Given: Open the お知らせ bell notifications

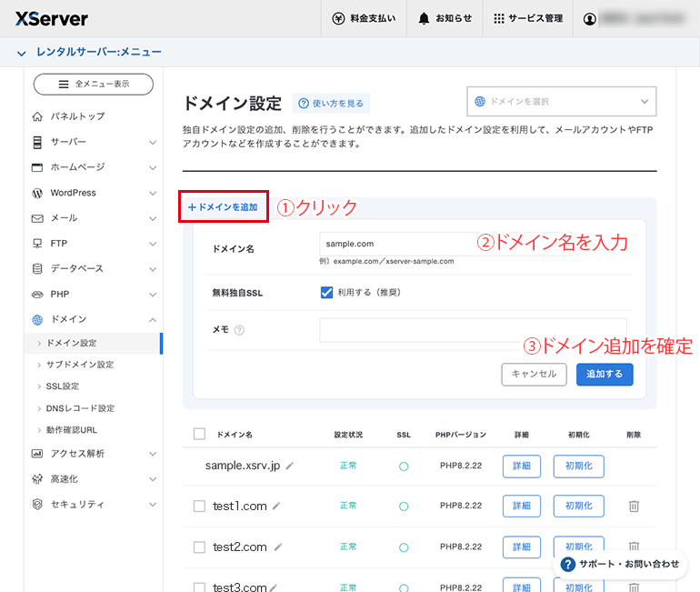Looking at the screenshot, I should click(x=424, y=18).
